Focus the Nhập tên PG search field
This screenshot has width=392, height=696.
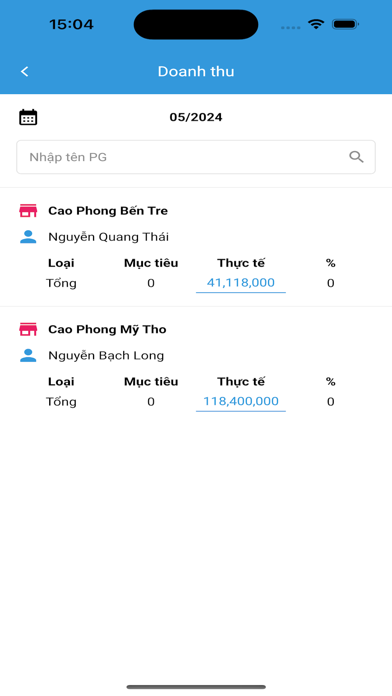pos(196,157)
